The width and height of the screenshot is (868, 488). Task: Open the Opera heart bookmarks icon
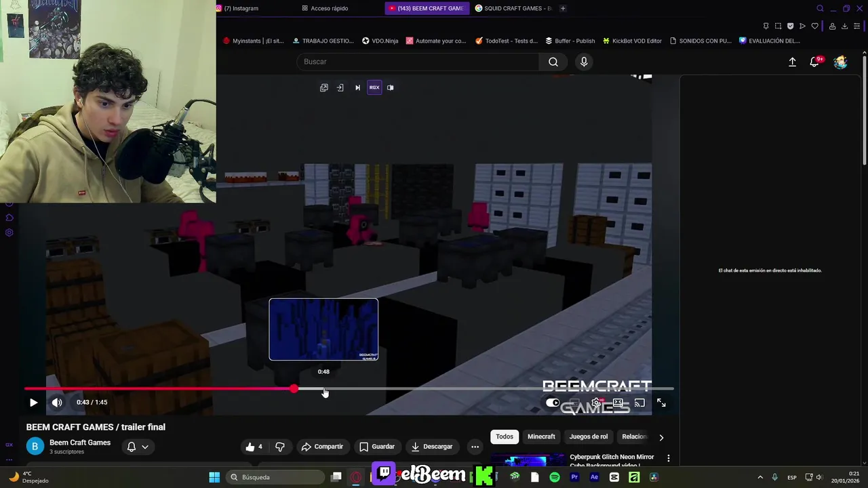(815, 26)
